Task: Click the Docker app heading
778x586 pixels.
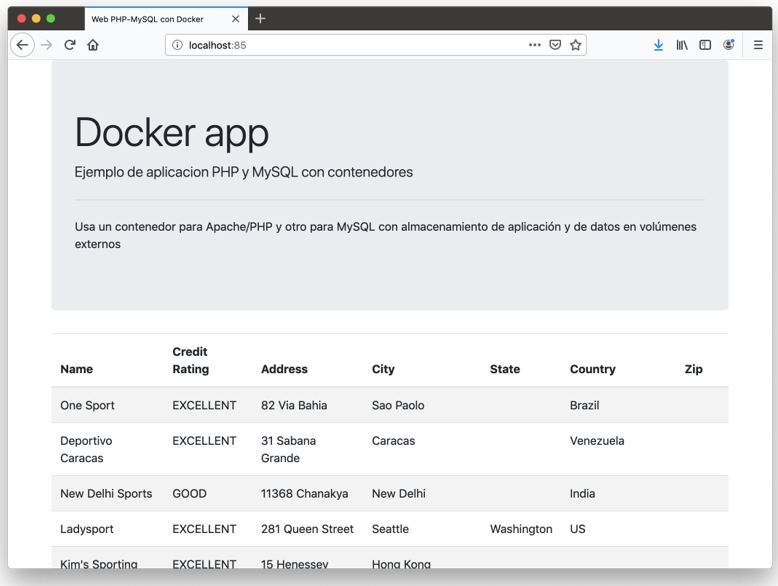Action: pos(172,133)
